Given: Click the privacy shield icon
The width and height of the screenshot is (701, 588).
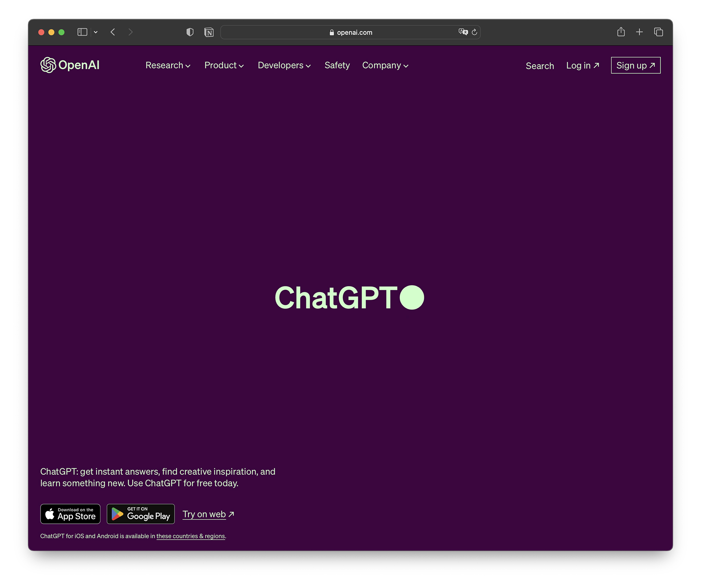Looking at the screenshot, I should click(x=190, y=32).
